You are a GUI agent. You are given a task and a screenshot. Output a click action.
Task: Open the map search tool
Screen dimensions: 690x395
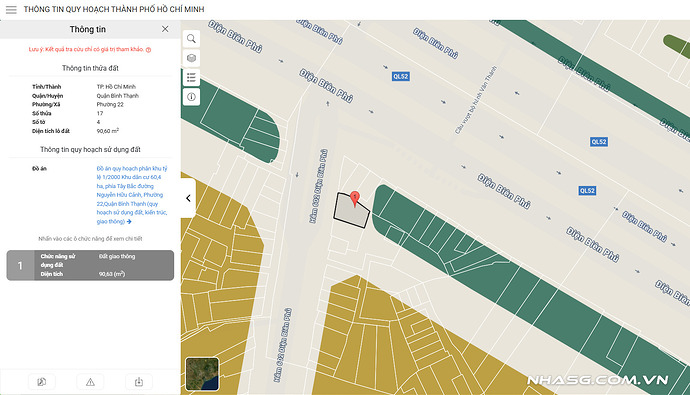point(191,39)
